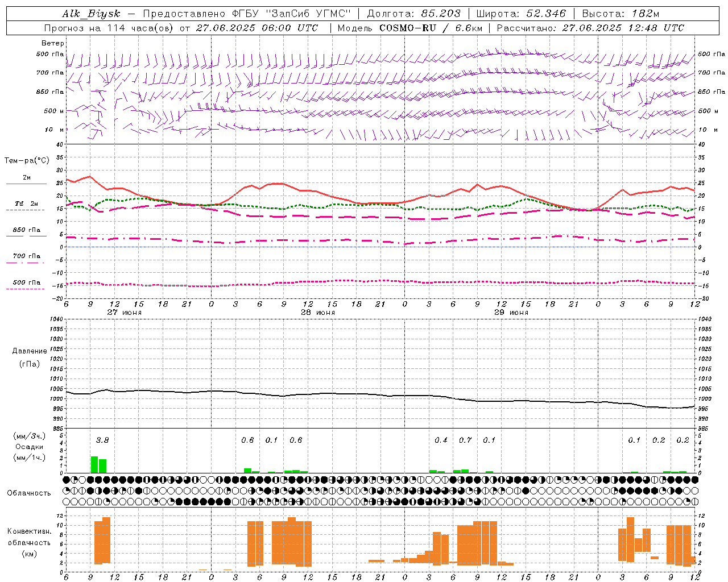The width and height of the screenshot is (728, 582).
Task: Select the latitude value Широта: 52.346
Action: (521, 14)
